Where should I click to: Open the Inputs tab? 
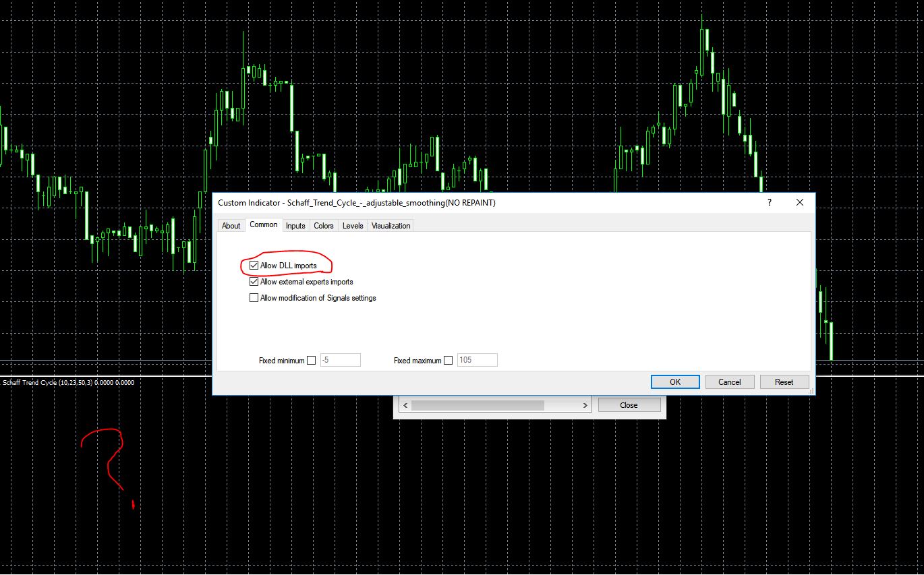(x=295, y=226)
